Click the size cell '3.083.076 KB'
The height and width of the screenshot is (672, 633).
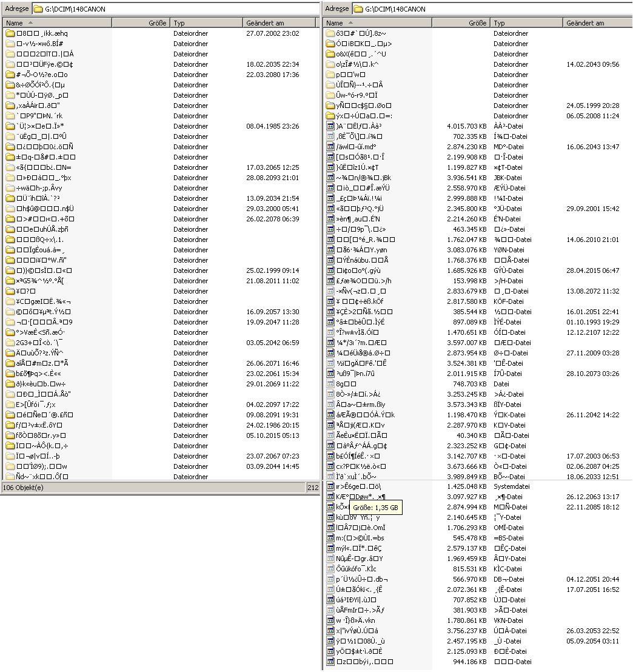(467, 250)
